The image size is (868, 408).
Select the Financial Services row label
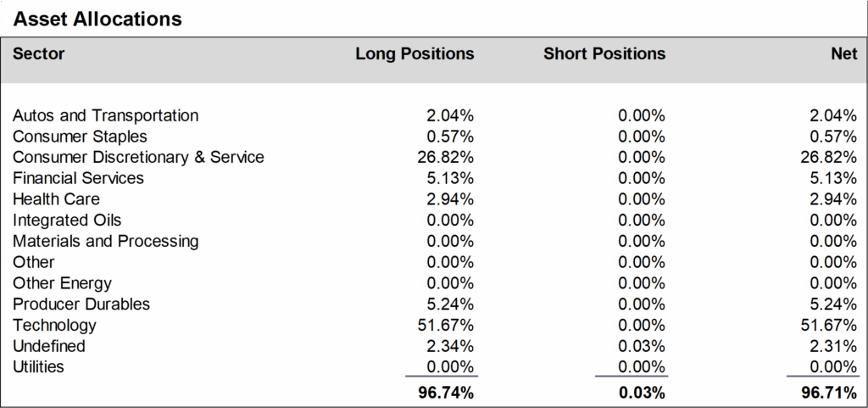(x=78, y=178)
